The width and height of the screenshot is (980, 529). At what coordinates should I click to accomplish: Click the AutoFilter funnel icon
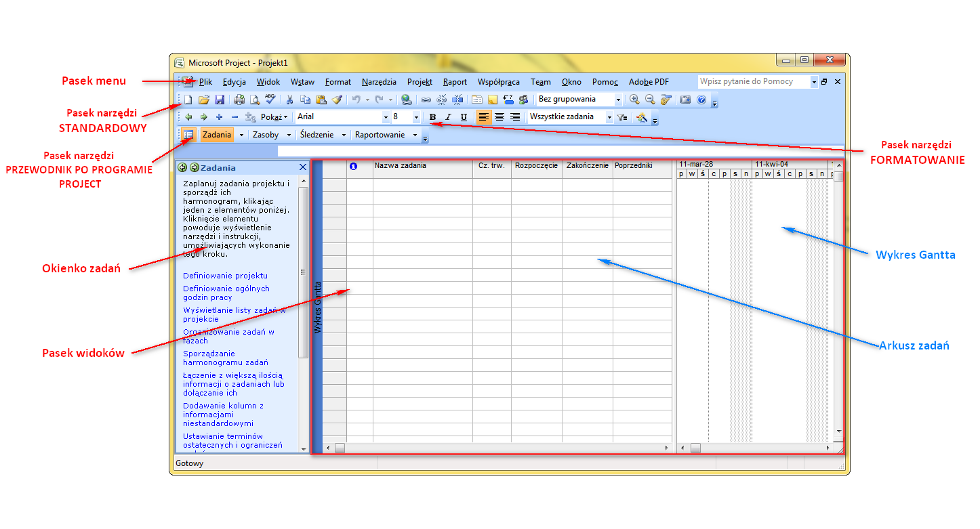coord(622,117)
